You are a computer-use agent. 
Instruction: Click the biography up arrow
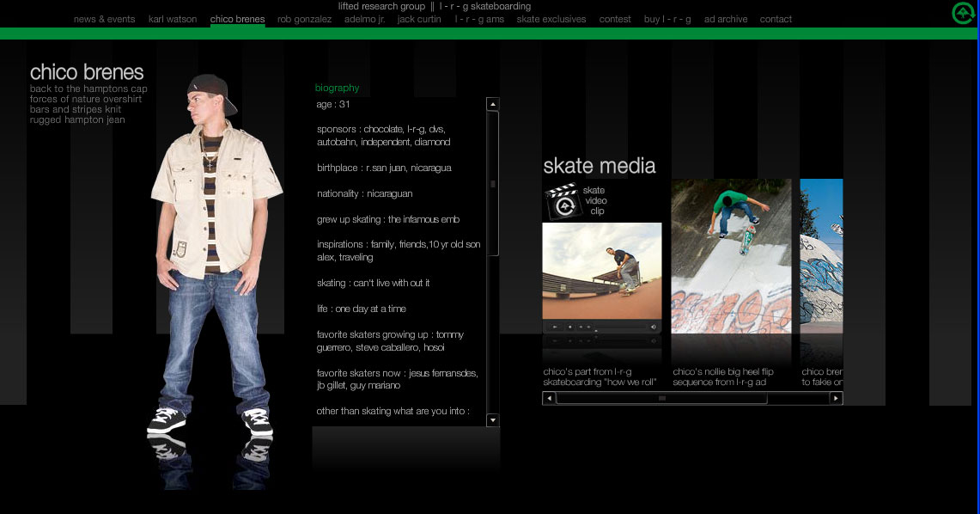click(492, 104)
